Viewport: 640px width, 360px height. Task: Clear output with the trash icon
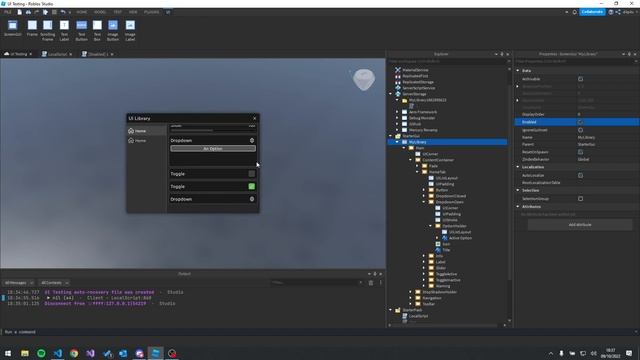371,282
